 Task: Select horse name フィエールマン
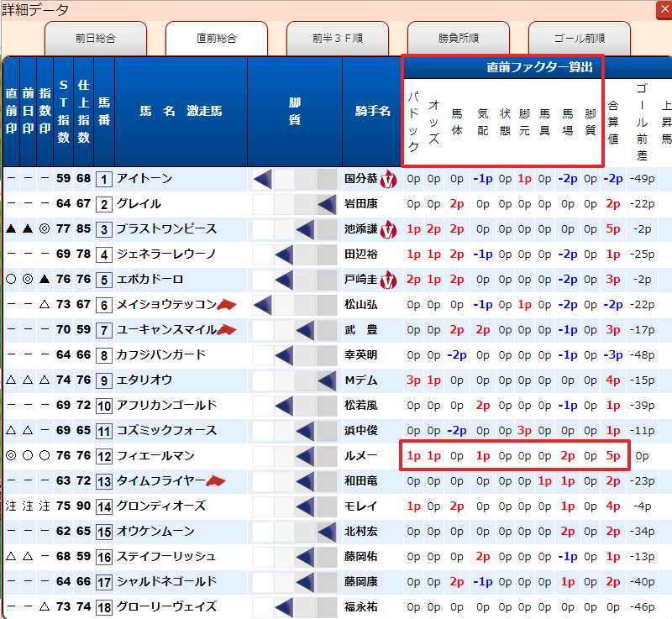click(x=156, y=456)
